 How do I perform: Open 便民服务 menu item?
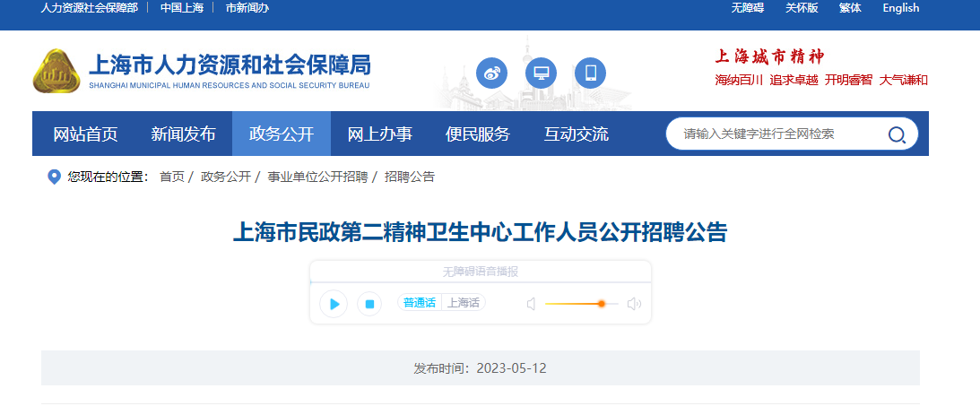pos(478,134)
